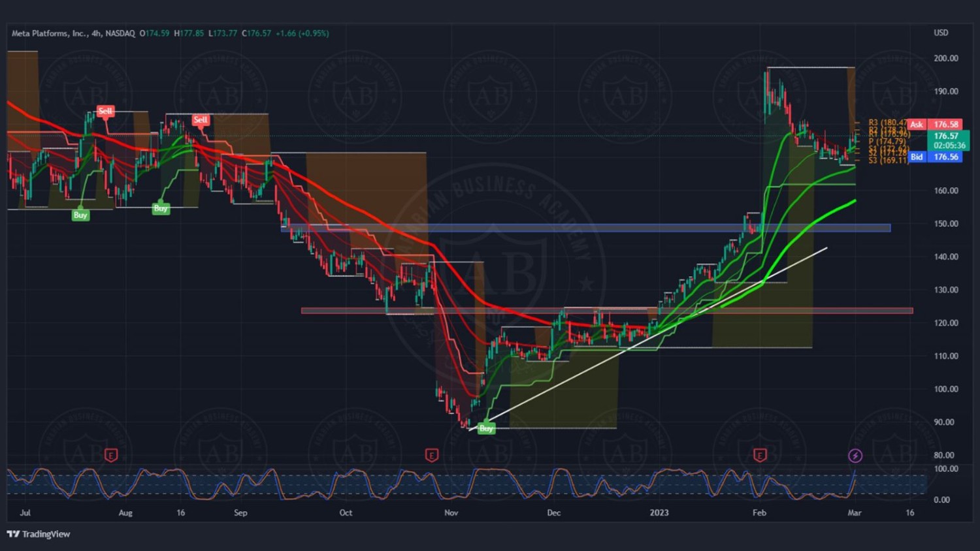This screenshot has width=980, height=551.
Task: Click the Feb label on the time axis
Action: point(759,512)
